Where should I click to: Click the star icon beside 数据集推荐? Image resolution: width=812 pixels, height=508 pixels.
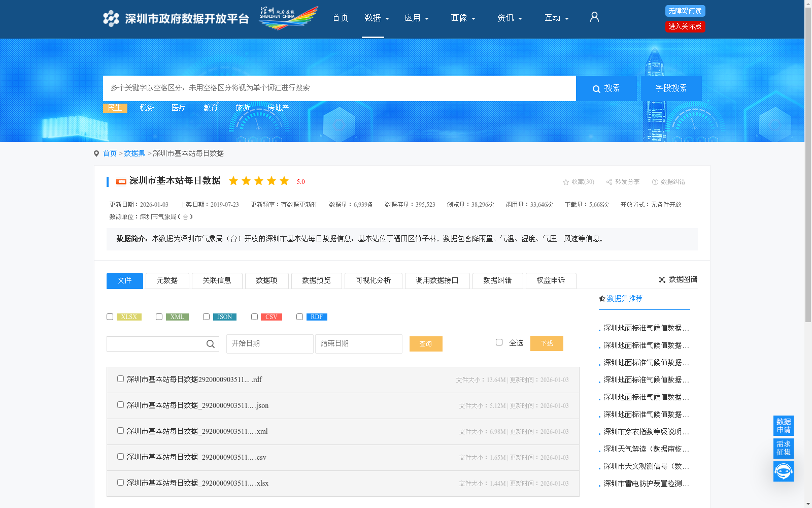[602, 299]
